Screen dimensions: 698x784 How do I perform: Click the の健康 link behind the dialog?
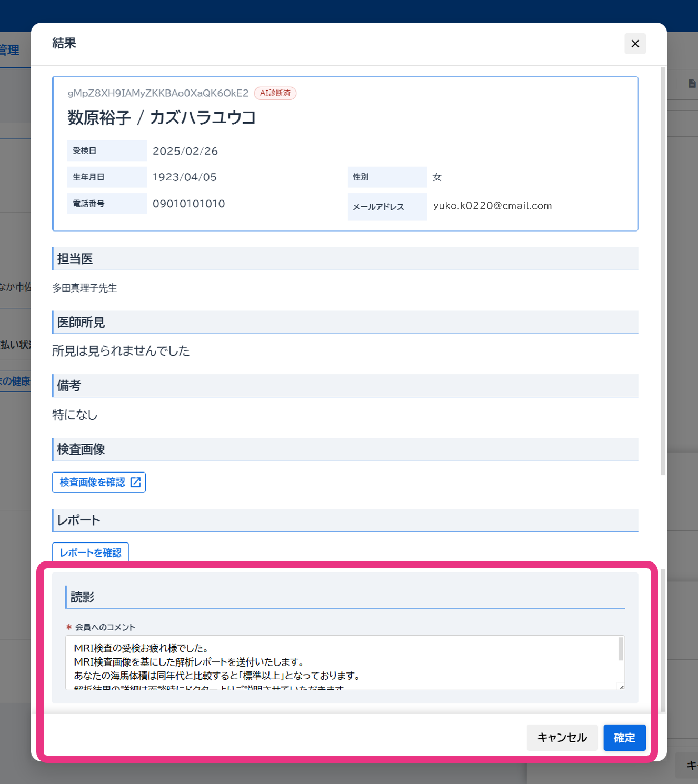tap(15, 381)
